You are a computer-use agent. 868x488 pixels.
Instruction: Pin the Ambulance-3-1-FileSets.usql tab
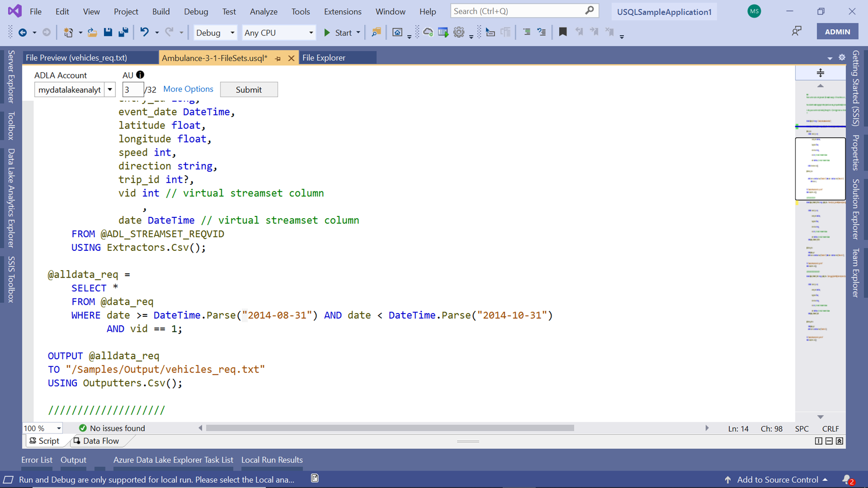[278, 58]
